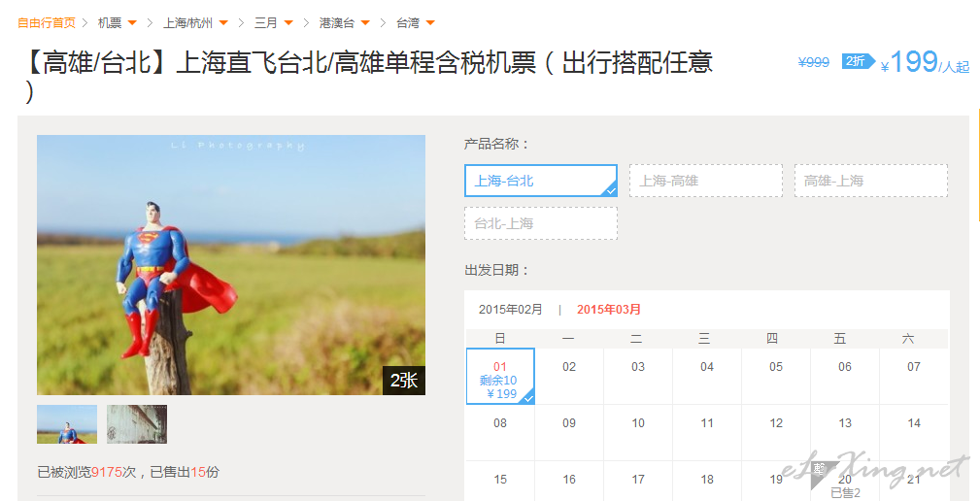Expand the 台湾 dropdown arrow
This screenshot has width=980, height=501.
[x=430, y=23]
